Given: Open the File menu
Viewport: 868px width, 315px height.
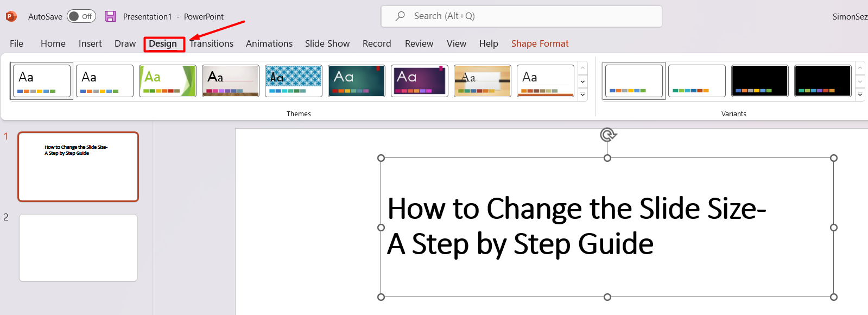Looking at the screenshot, I should tap(16, 43).
